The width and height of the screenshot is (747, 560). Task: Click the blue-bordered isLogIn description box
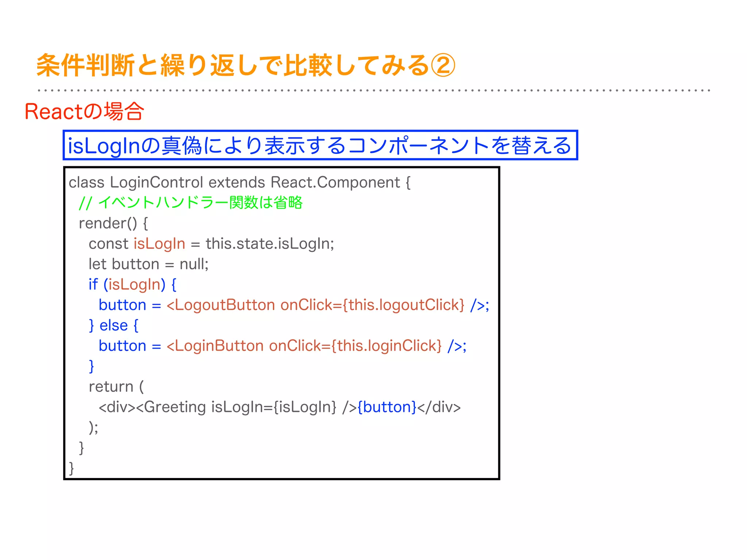point(320,145)
